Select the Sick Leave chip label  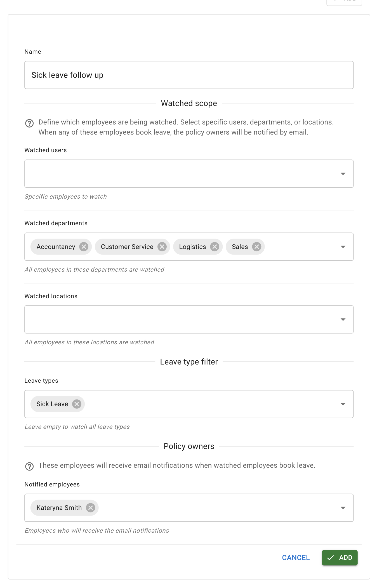(x=52, y=404)
